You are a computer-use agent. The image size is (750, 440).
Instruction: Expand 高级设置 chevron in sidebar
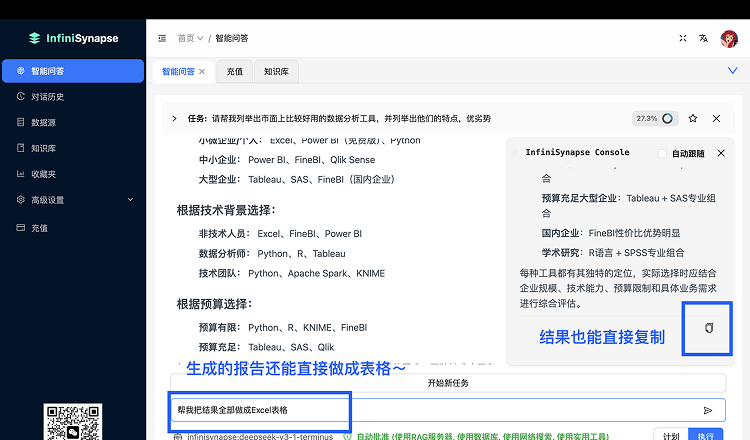click(130, 200)
